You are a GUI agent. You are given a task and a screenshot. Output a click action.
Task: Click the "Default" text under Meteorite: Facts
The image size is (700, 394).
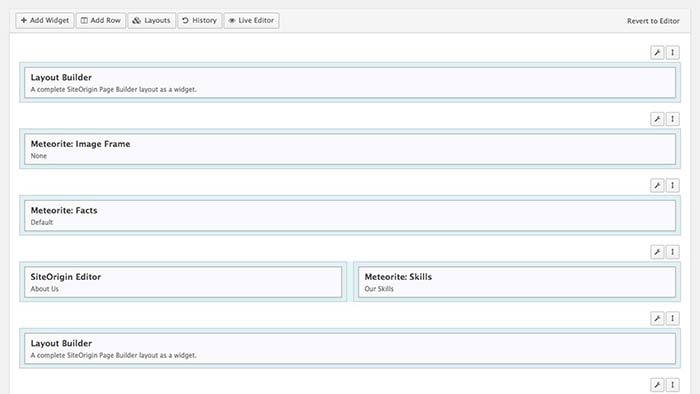42,223
